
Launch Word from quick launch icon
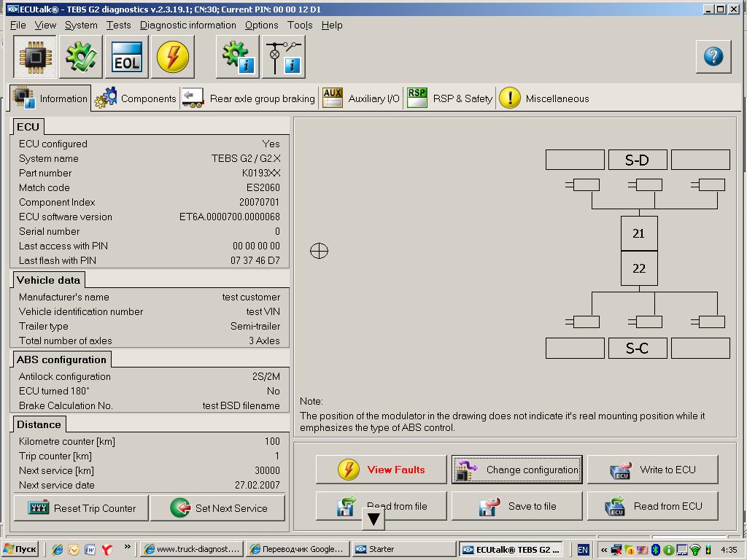point(90,550)
